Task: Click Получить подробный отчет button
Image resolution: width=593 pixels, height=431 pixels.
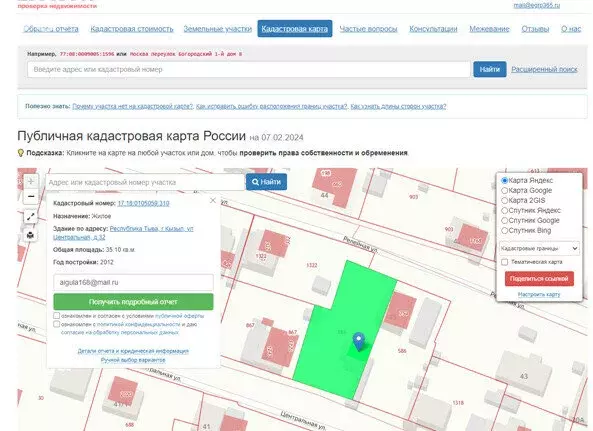Action: click(134, 302)
